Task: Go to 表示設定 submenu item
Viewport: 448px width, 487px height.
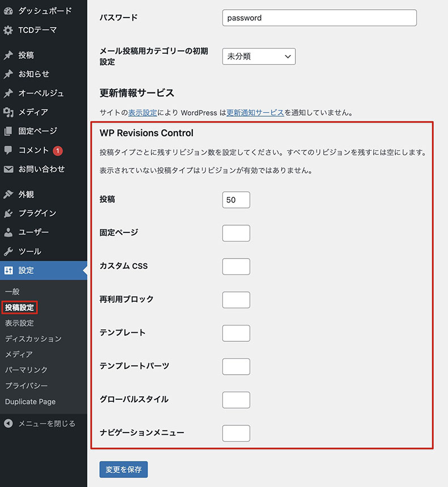Action: (x=19, y=323)
